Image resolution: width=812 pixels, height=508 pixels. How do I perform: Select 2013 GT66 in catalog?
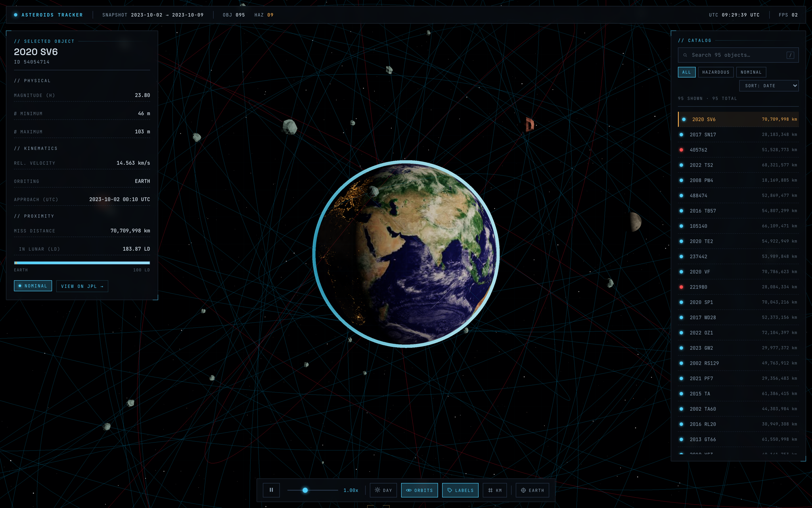(x=738, y=439)
